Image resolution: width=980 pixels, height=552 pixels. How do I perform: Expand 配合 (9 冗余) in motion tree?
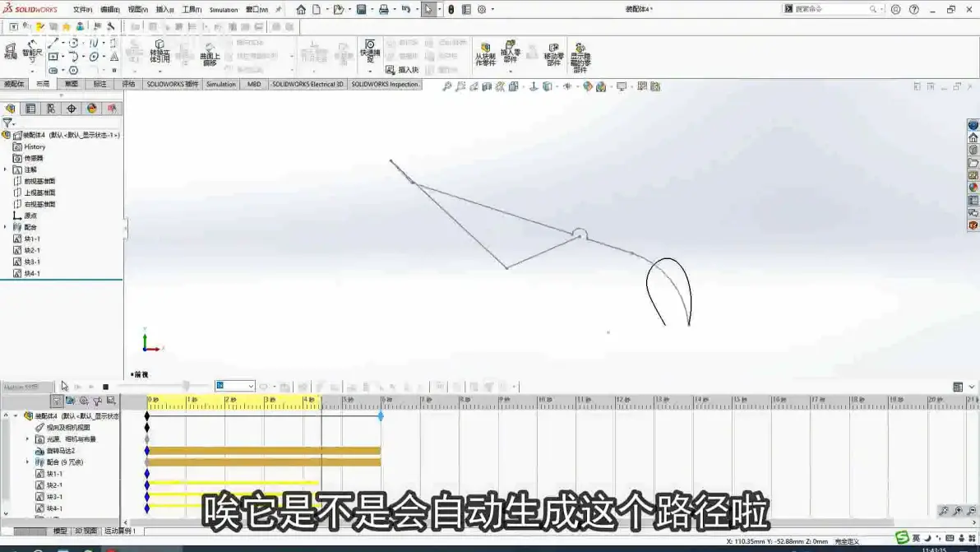pyautogui.click(x=27, y=462)
